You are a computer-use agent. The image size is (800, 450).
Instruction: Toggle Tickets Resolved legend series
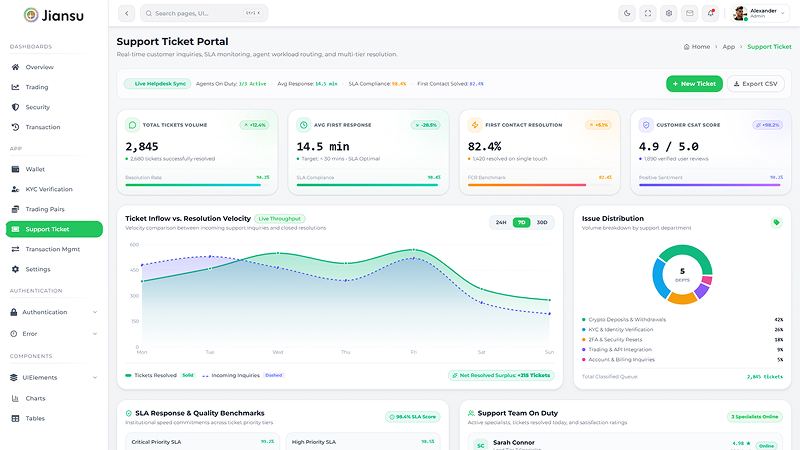point(160,376)
